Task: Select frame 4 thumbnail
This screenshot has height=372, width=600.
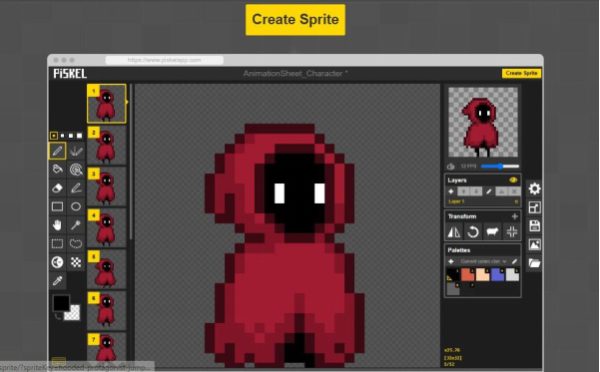Action: tap(107, 228)
